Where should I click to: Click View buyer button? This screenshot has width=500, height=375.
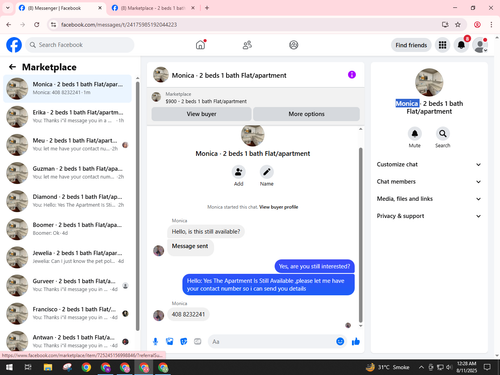pos(201,114)
